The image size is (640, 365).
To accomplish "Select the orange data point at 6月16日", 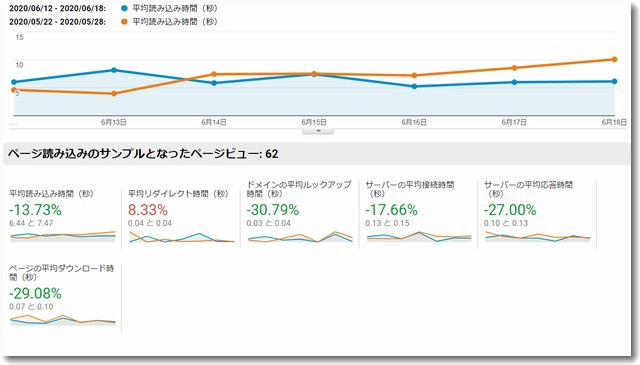I will point(414,76).
